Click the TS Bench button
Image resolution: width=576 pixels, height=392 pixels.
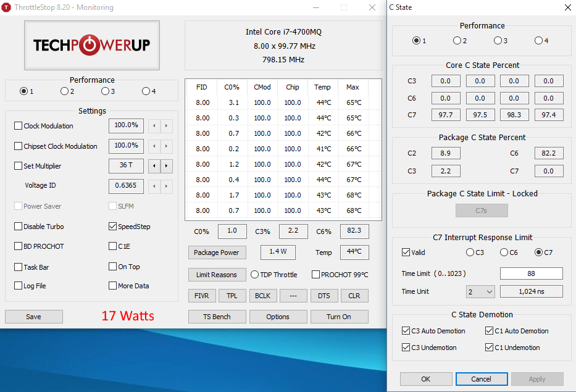tap(217, 317)
